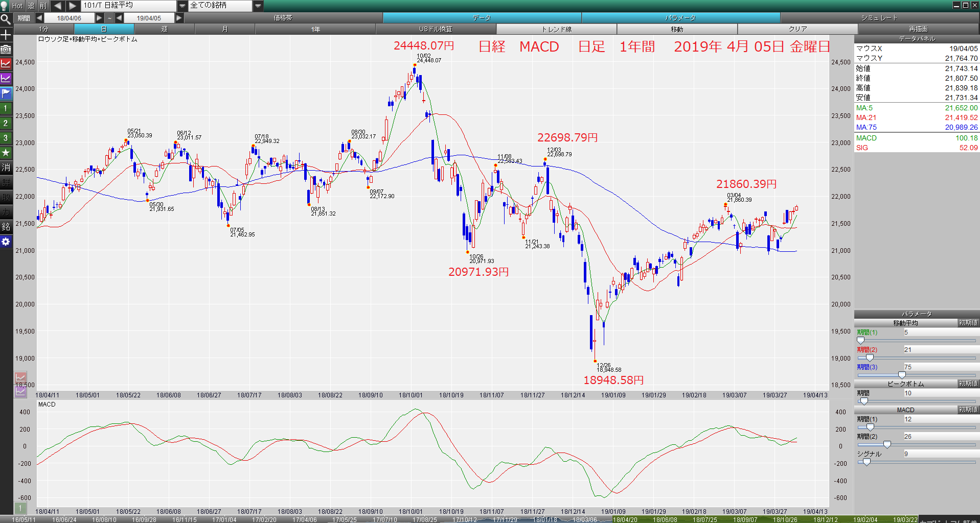Click the lightbulb icon at top-left
The height and width of the screenshot is (523, 980).
(5, 6)
